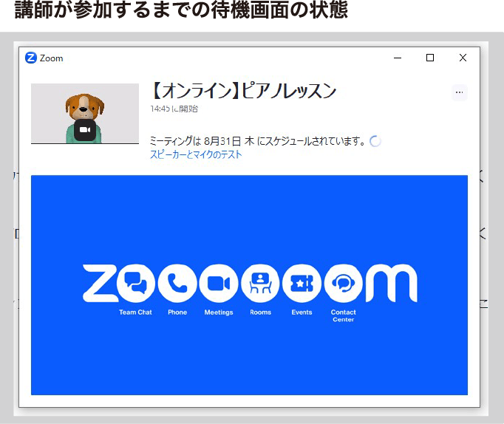Viewport: 504px width, 424px height.
Task: Click the loading spinner beside the schedule message
Action: (x=375, y=141)
